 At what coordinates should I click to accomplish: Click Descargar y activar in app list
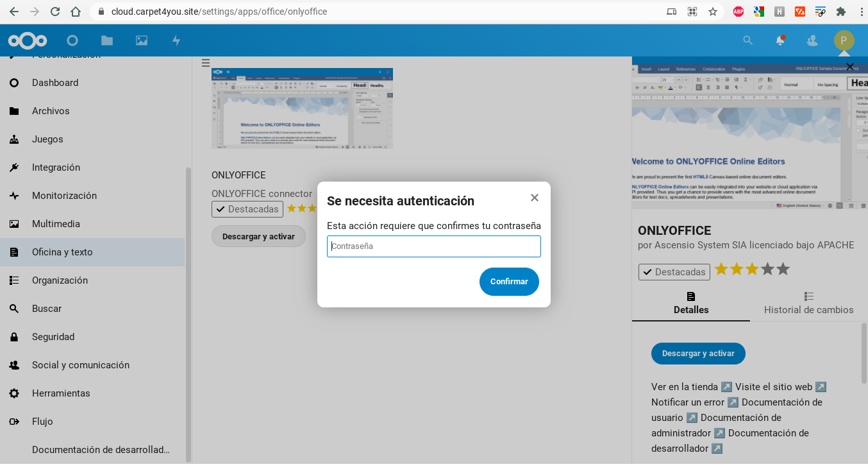click(x=258, y=236)
